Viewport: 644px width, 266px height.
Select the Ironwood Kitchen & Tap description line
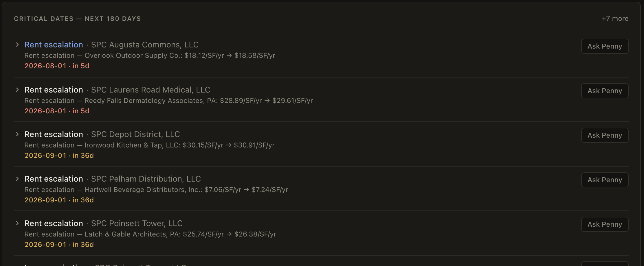pyautogui.click(x=149, y=145)
